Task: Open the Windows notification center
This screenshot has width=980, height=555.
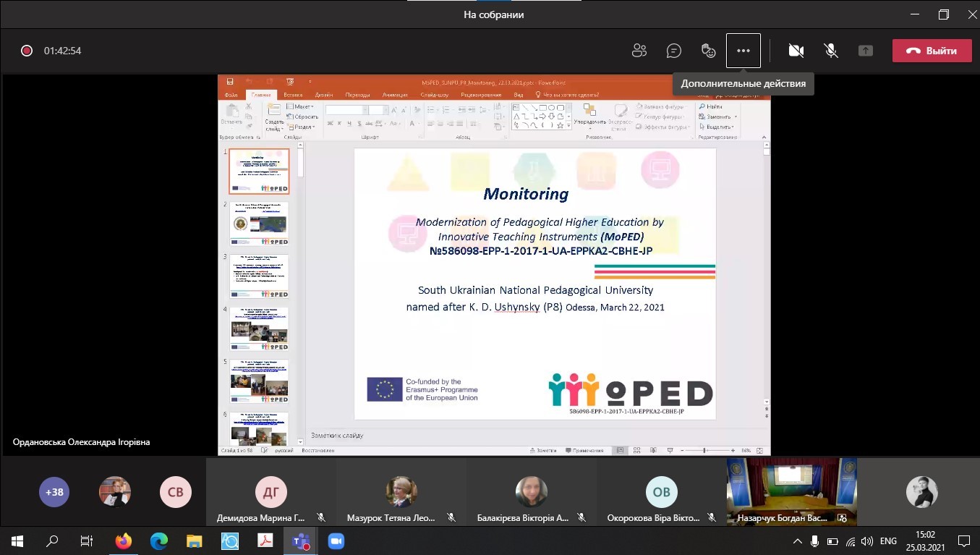Action: pyautogui.click(x=963, y=541)
